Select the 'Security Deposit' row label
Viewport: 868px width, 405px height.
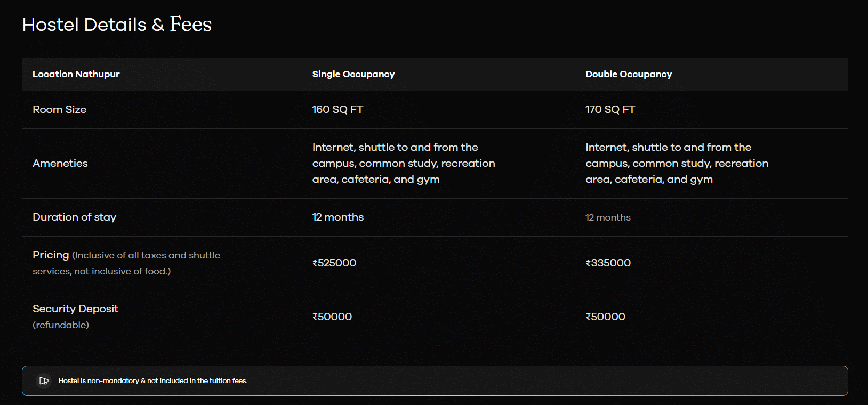(75, 309)
